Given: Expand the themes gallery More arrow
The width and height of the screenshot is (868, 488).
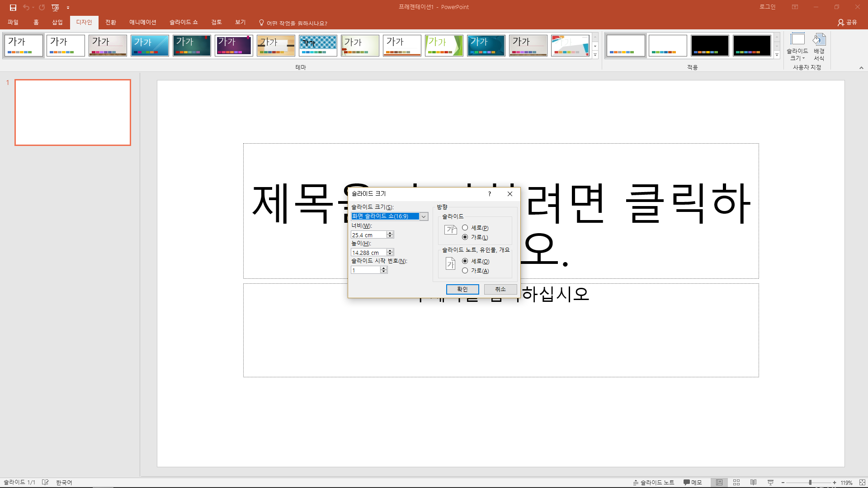Looking at the screenshot, I should tap(595, 55).
